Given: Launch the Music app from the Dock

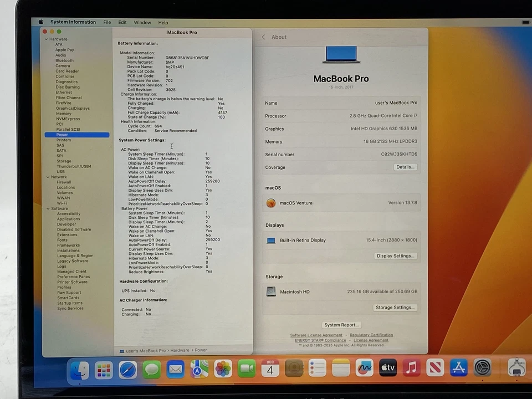Looking at the screenshot, I should pyautogui.click(x=411, y=367).
